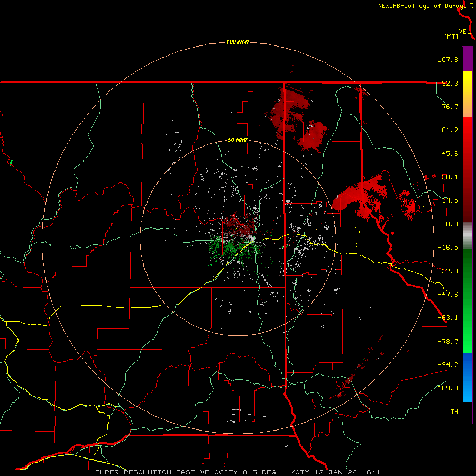The height and width of the screenshot is (476, 476).
Task: Click the 61.2 value on velocity scale
Action: 450,130
